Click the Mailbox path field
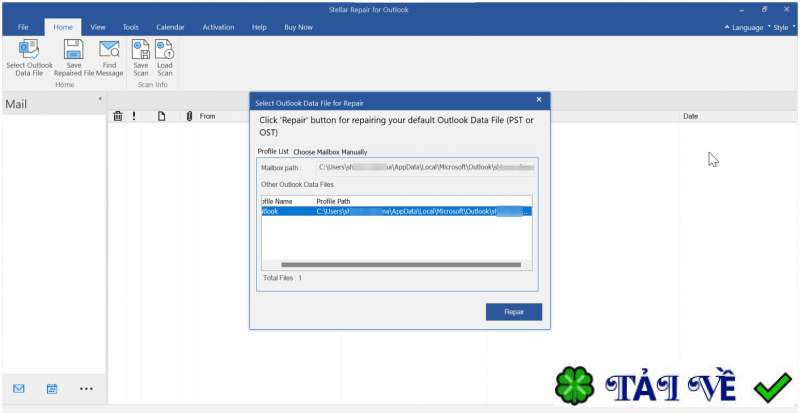Screen dimensions: 800x413 426,167
